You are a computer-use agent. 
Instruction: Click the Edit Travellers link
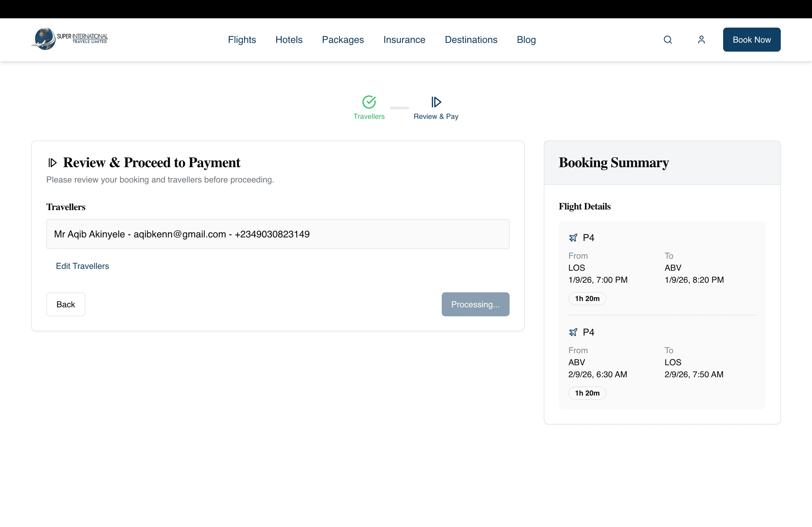point(82,266)
